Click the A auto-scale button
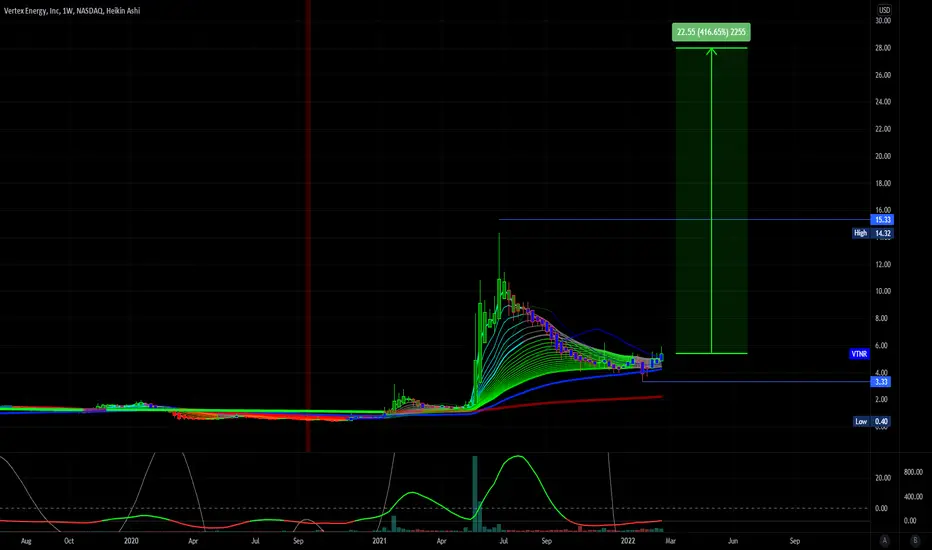Image resolution: width=932 pixels, height=550 pixels. click(x=884, y=540)
